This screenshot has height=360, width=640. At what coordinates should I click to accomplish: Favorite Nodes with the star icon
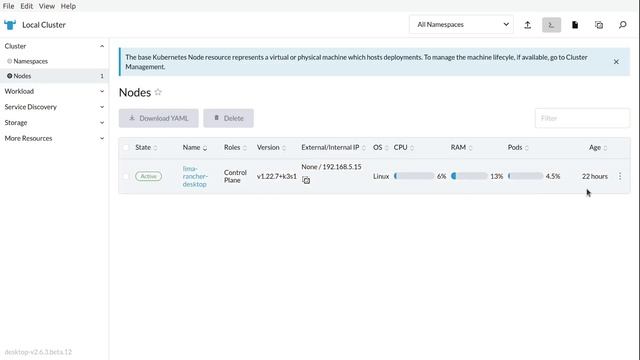click(x=158, y=92)
